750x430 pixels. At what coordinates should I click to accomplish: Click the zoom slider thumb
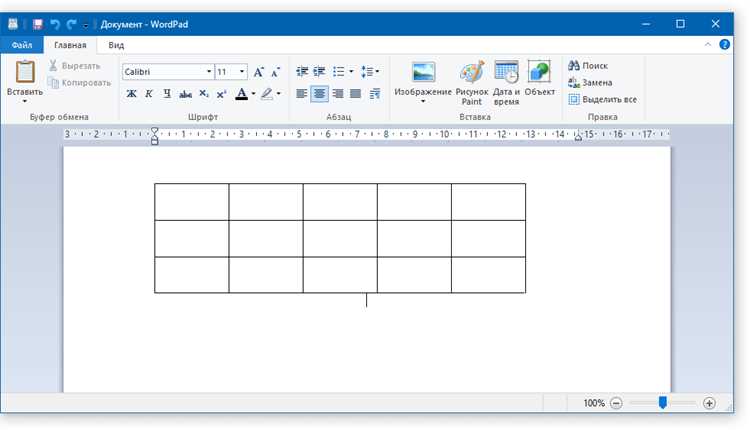(x=662, y=403)
